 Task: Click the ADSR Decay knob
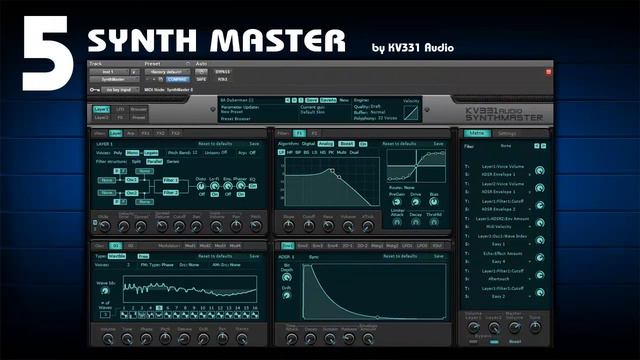pyautogui.click(x=310, y=338)
